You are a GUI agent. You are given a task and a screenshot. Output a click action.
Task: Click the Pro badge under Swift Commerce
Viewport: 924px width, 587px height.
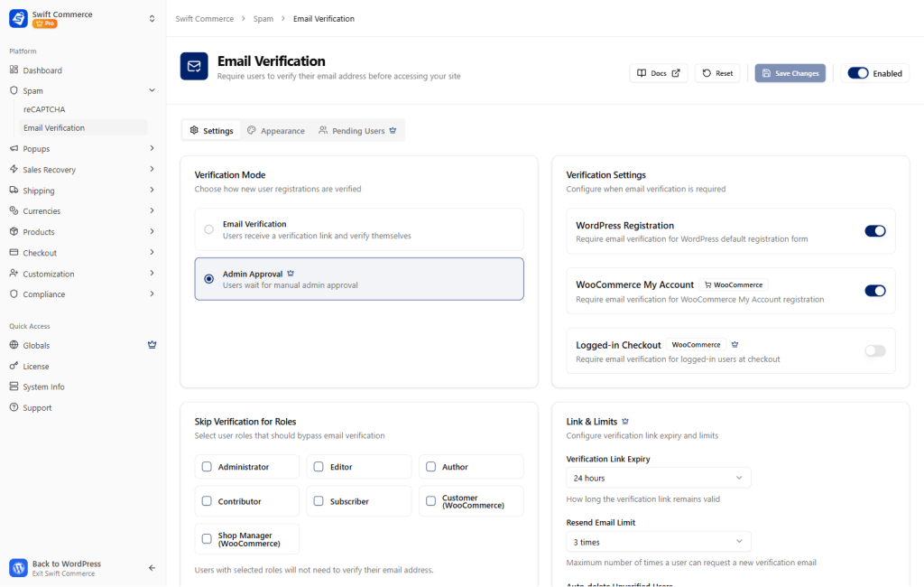[45, 23]
